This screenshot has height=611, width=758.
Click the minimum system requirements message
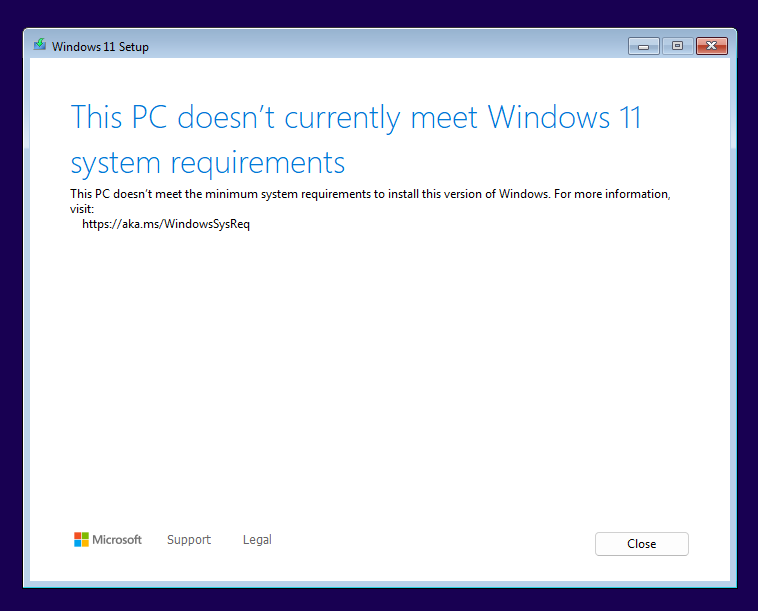tap(370, 201)
